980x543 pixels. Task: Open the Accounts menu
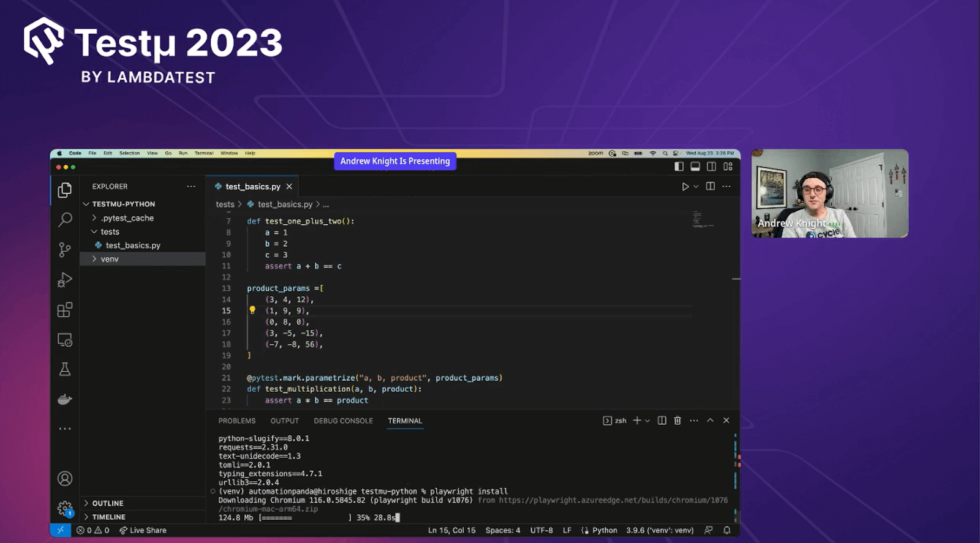(64, 479)
